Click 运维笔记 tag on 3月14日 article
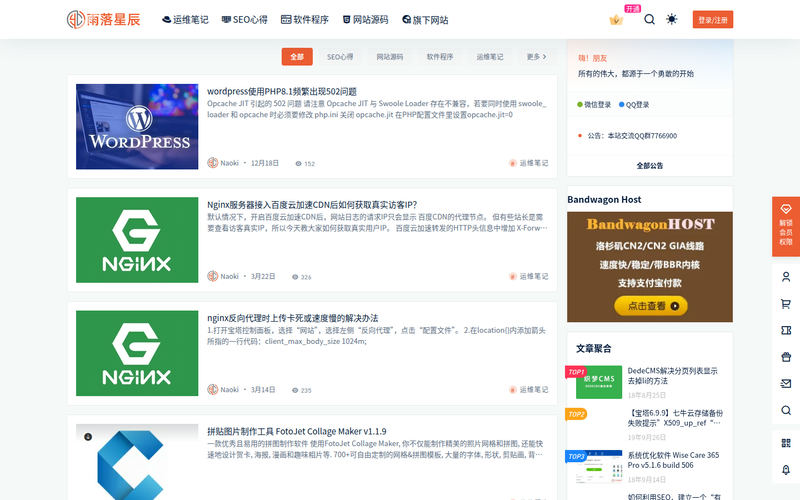Image resolution: width=800 pixels, height=500 pixels. click(528, 389)
